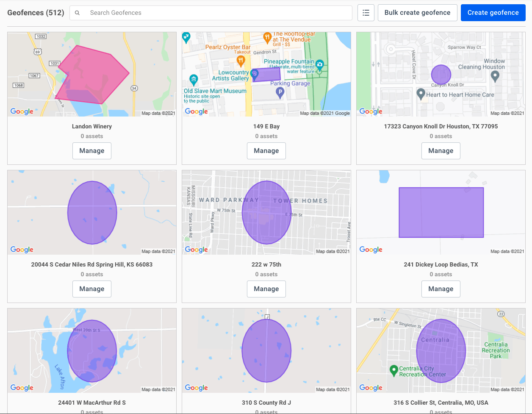
Task: Open the 24401 W MacArthur Rd S map preview
Action: [91, 350]
